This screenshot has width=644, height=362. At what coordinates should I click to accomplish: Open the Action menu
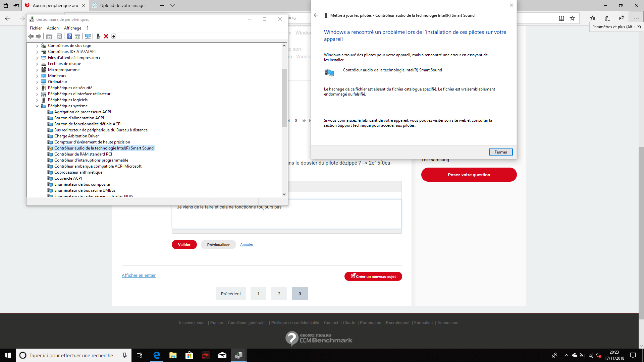(53, 28)
